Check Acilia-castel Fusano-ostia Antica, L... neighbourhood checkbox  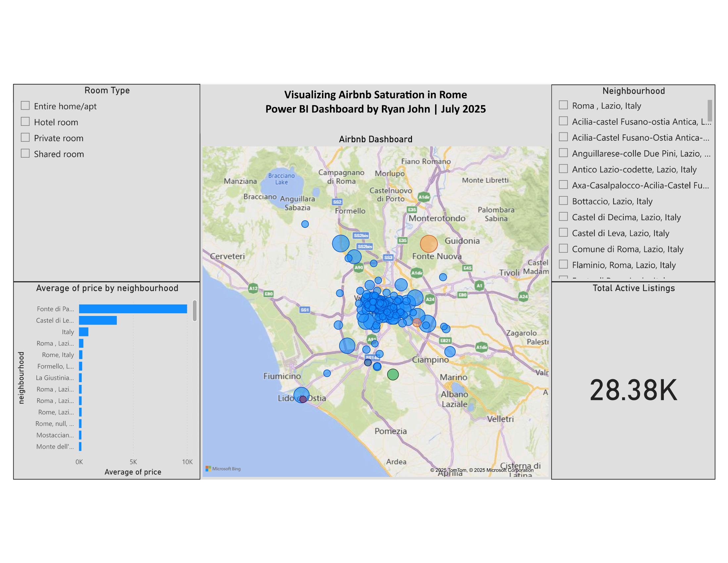(563, 121)
